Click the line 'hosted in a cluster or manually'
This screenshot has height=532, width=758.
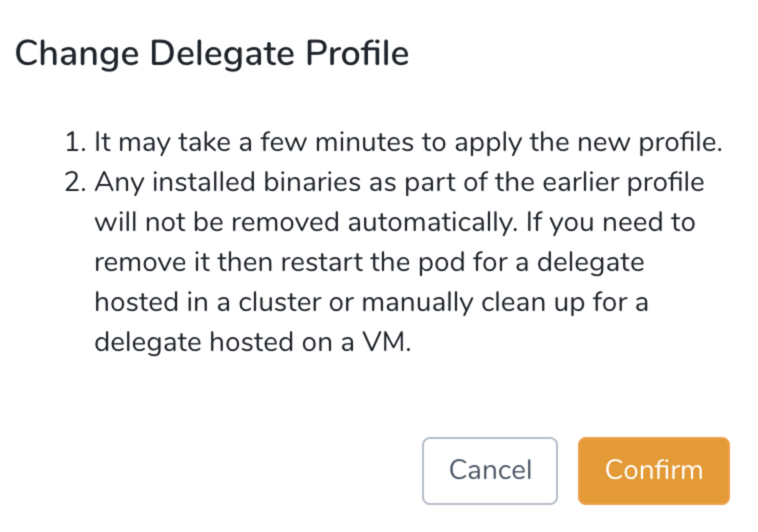coord(371,302)
